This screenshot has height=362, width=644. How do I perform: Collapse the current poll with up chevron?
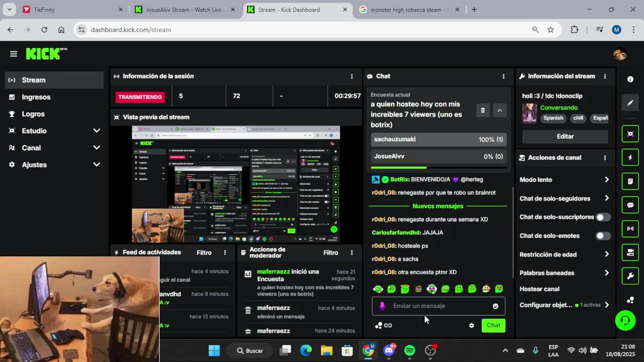pos(500,111)
